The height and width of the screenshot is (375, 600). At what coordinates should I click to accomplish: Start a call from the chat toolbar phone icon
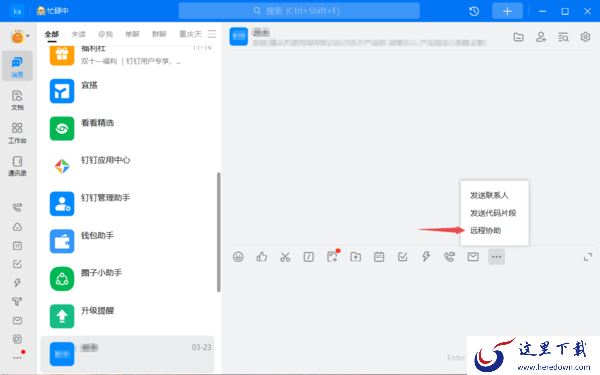(450, 257)
